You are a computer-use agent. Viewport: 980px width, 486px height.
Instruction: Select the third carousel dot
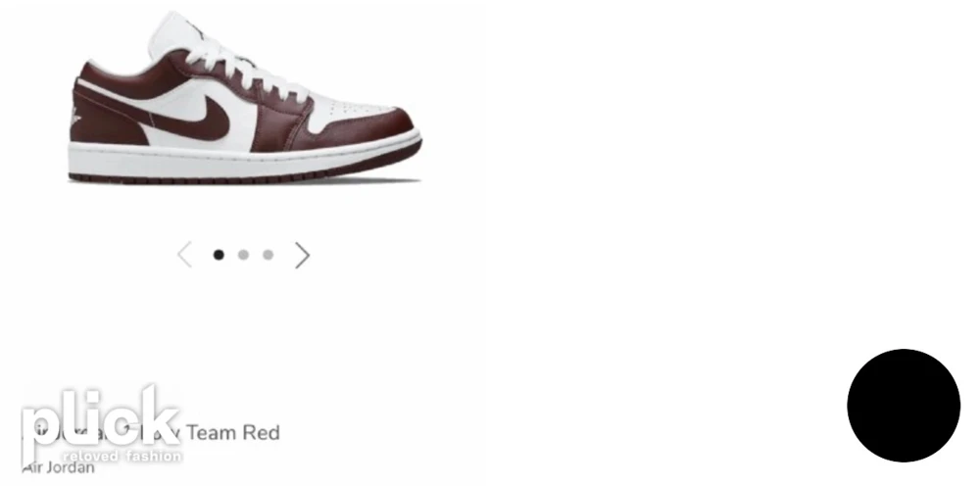[x=269, y=255]
